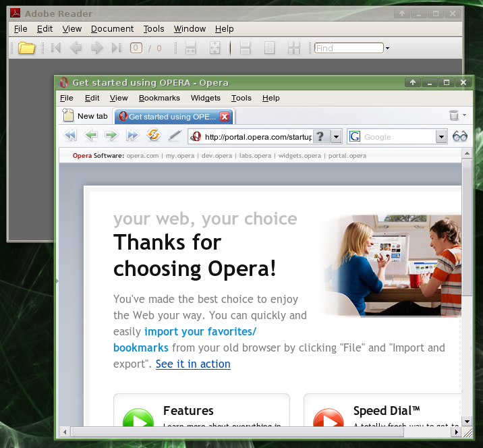The height and width of the screenshot is (448, 483).
Task: Choose single page layout in Adobe Reader
Action: point(269,48)
